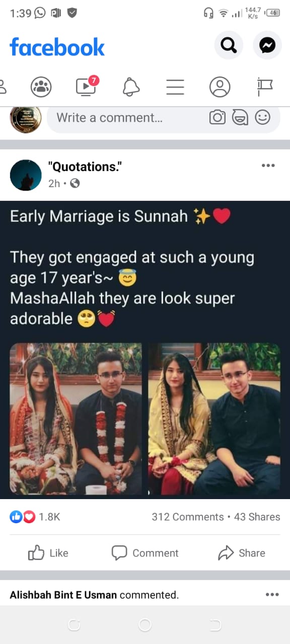
Task: Open the notifications bell
Action: (131, 87)
